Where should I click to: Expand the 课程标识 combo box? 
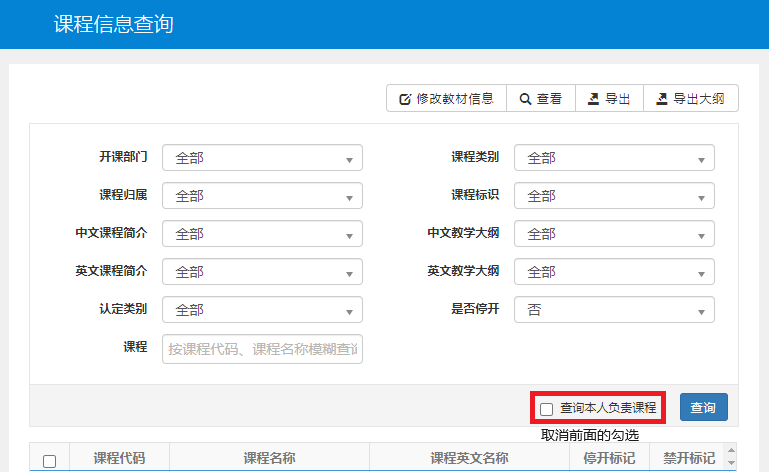pyautogui.click(x=614, y=196)
